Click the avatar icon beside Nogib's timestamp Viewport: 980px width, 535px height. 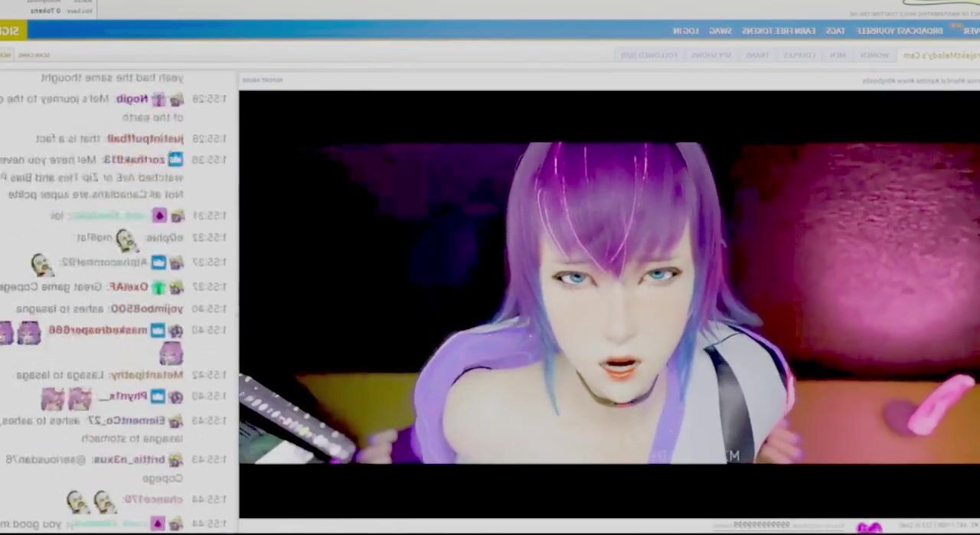pyautogui.click(x=177, y=99)
